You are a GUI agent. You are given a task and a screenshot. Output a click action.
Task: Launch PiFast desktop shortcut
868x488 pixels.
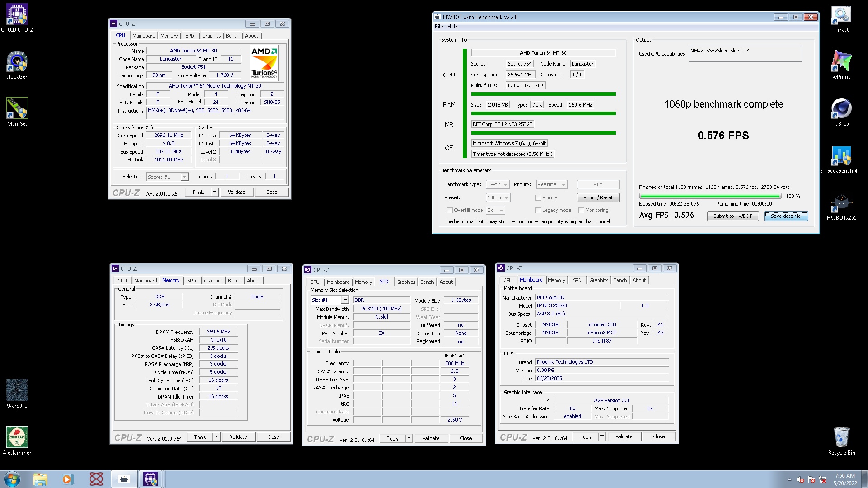(841, 18)
